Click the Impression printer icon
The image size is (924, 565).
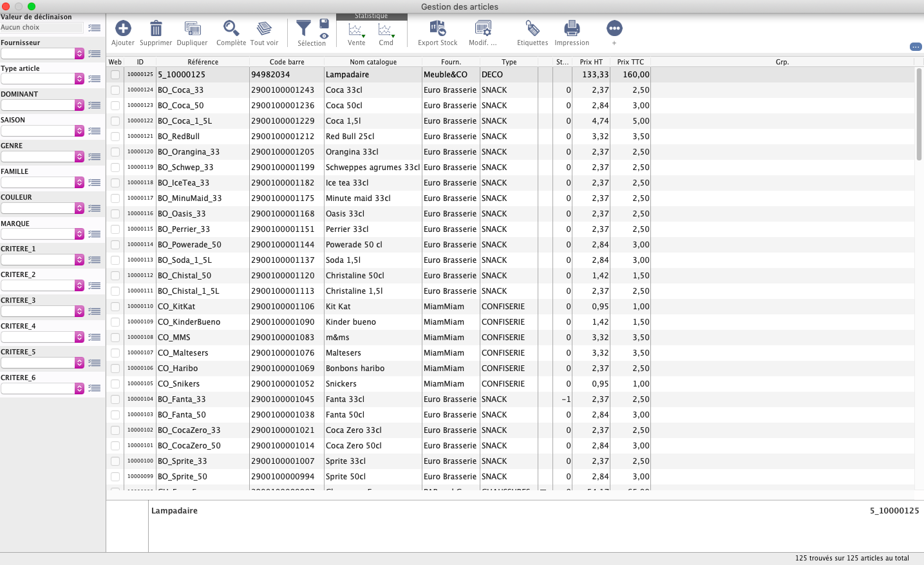pos(572,28)
